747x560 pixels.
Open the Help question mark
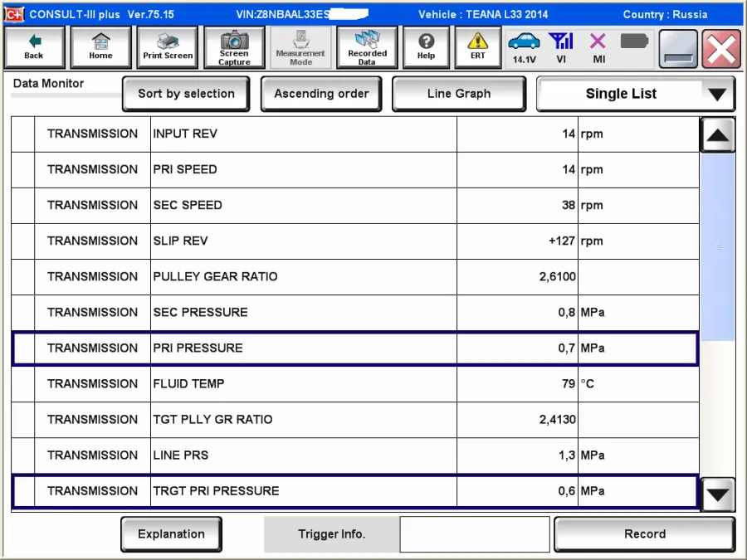coord(426,47)
